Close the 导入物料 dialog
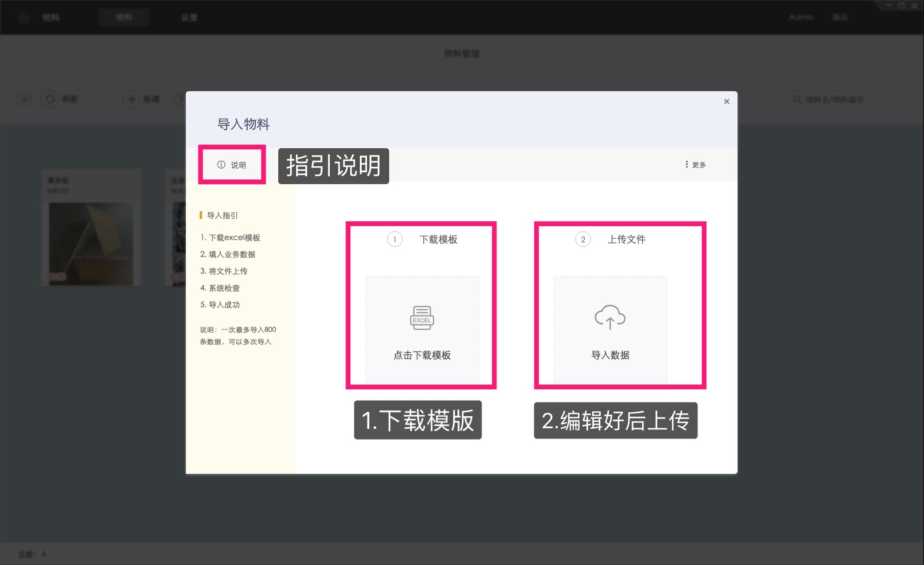 click(726, 101)
